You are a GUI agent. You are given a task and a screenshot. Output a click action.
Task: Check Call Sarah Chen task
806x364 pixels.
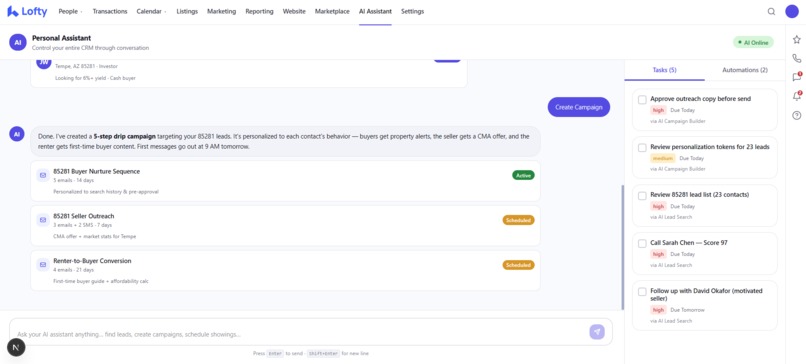tap(642, 244)
